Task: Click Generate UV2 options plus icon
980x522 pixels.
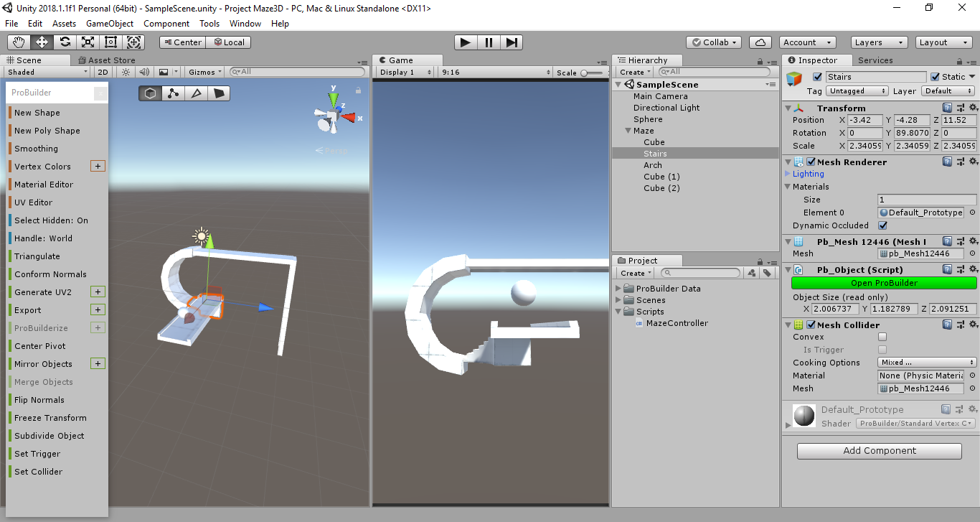Action: click(x=98, y=292)
